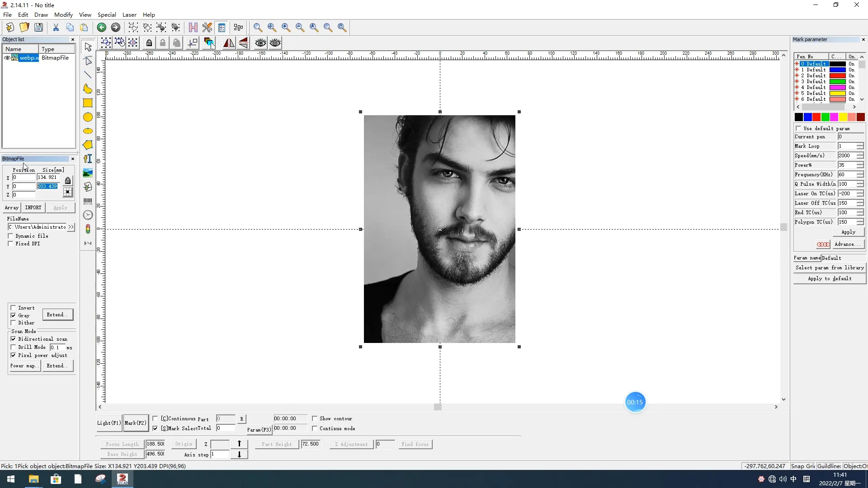Toggle the Dither checkbox

[14, 323]
